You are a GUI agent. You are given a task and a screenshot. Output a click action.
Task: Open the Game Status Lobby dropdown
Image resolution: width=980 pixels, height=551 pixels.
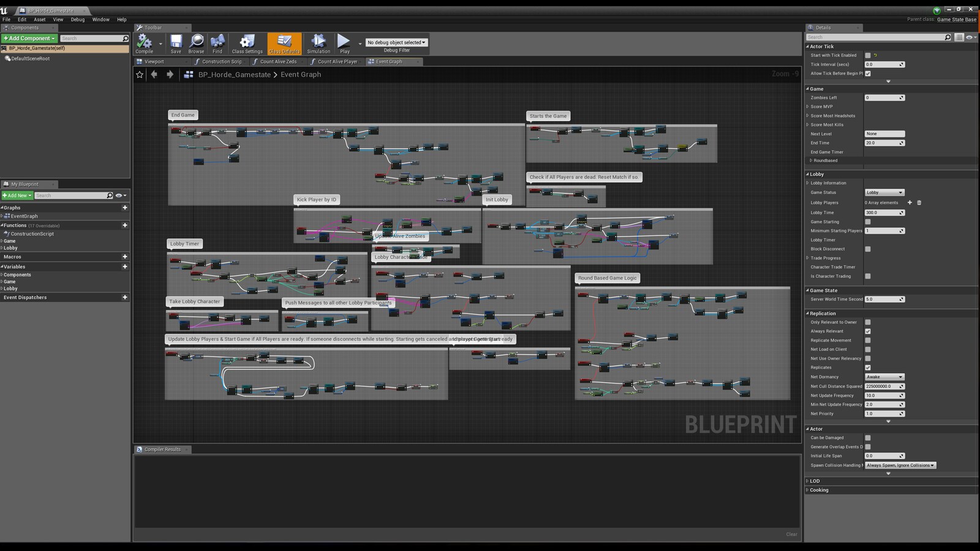884,192
